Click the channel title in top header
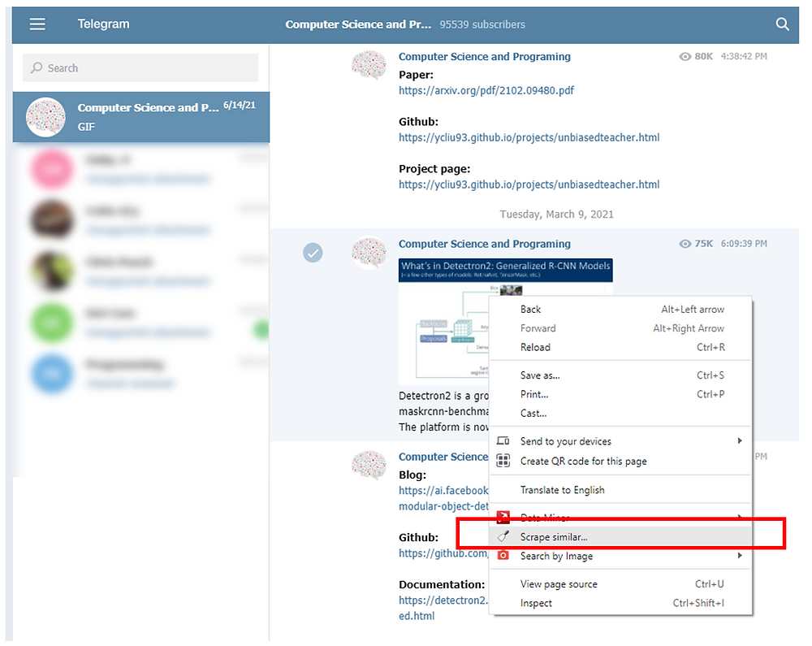 point(358,24)
